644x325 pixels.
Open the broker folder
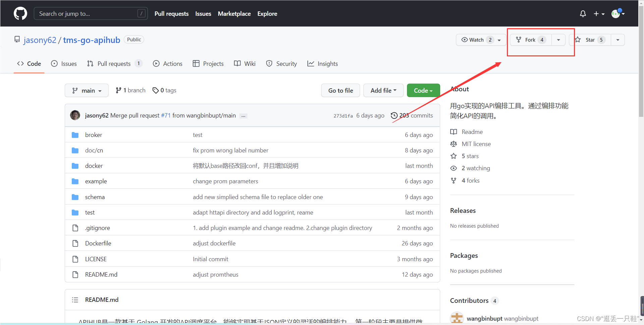point(94,135)
